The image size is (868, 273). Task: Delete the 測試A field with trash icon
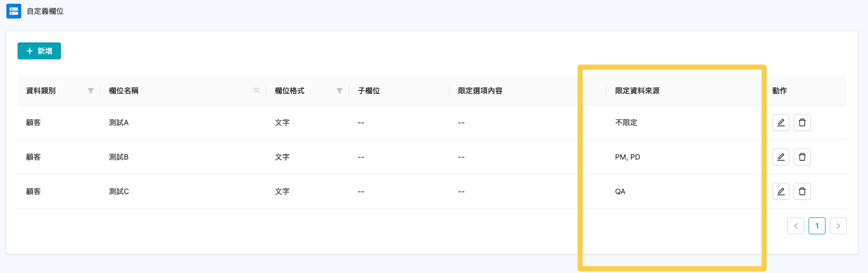click(x=802, y=122)
